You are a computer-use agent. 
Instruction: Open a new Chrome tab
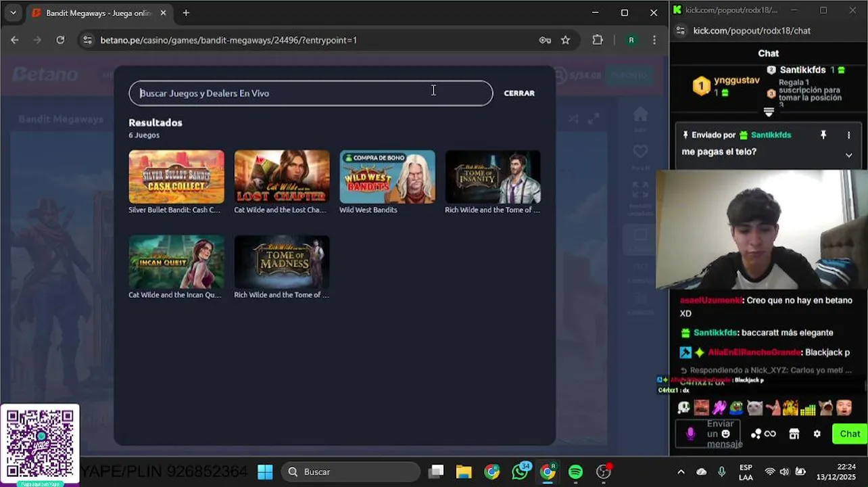(x=186, y=13)
